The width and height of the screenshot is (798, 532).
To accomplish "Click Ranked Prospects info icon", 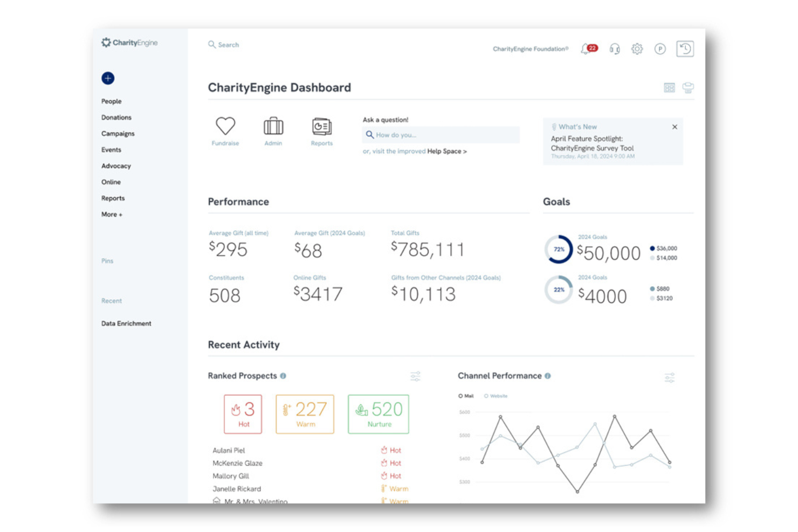I will pos(283,376).
